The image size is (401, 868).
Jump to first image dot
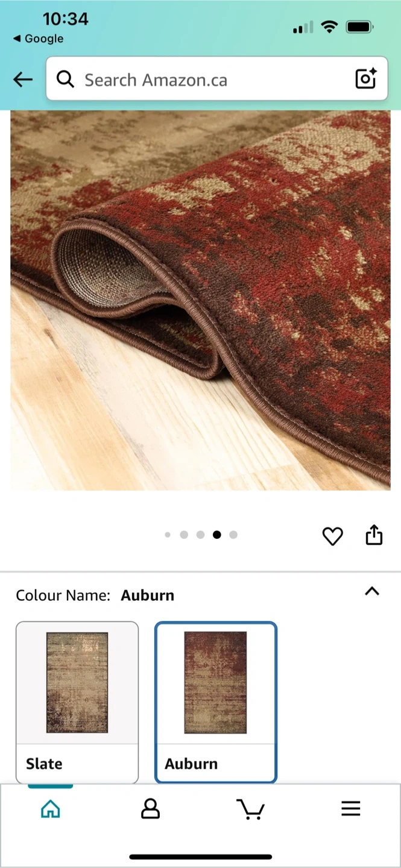[168, 535]
